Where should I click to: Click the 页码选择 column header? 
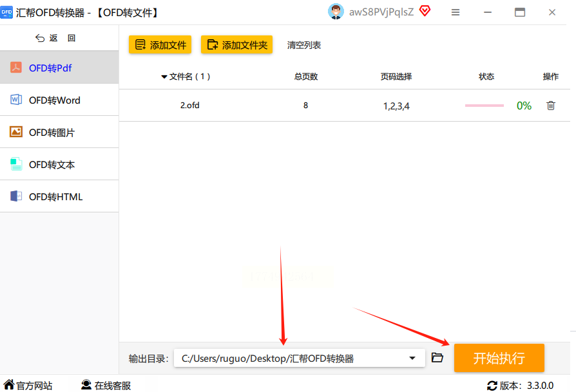396,77
